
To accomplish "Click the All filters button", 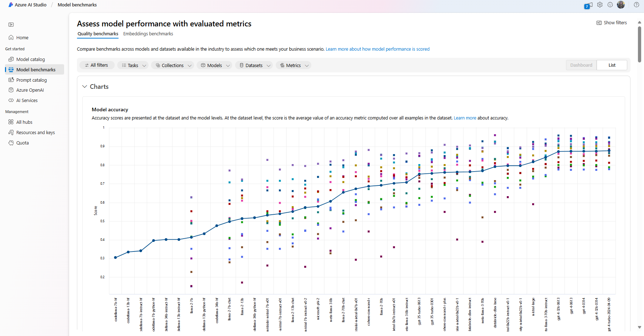I will tap(97, 65).
